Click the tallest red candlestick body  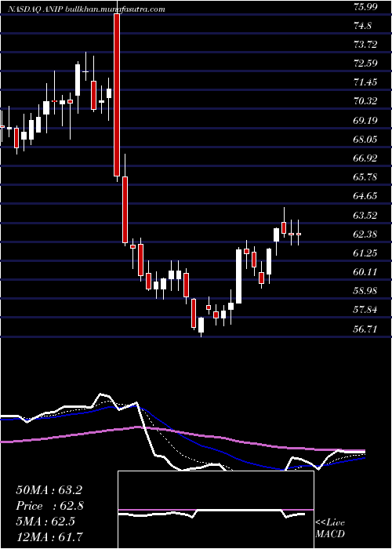pos(117,95)
